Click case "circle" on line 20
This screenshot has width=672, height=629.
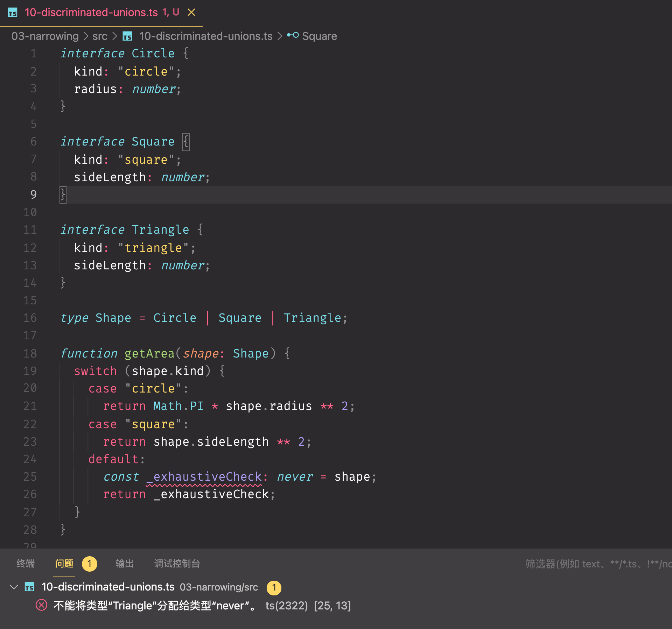coord(135,389)
